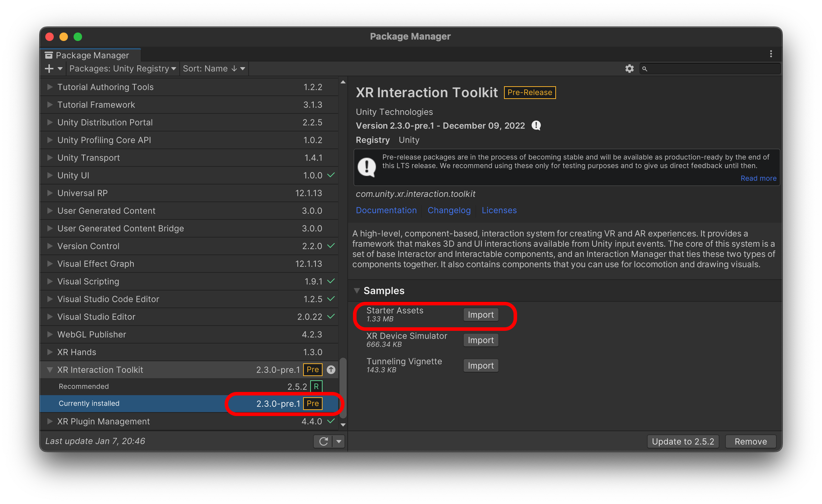Click the Pre-Release label next to title
This screenshot has width=822, height=504.
click(529, 93)
